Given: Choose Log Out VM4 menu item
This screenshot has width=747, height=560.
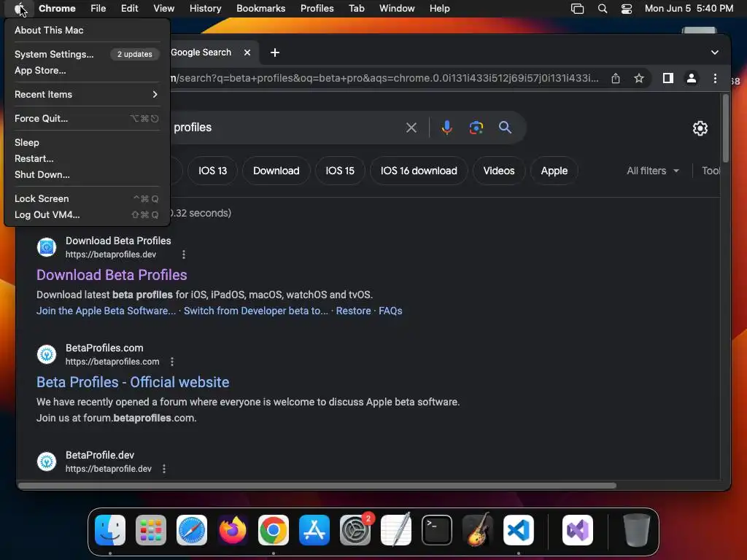Looking at the screenshot, I should [86, 215].
